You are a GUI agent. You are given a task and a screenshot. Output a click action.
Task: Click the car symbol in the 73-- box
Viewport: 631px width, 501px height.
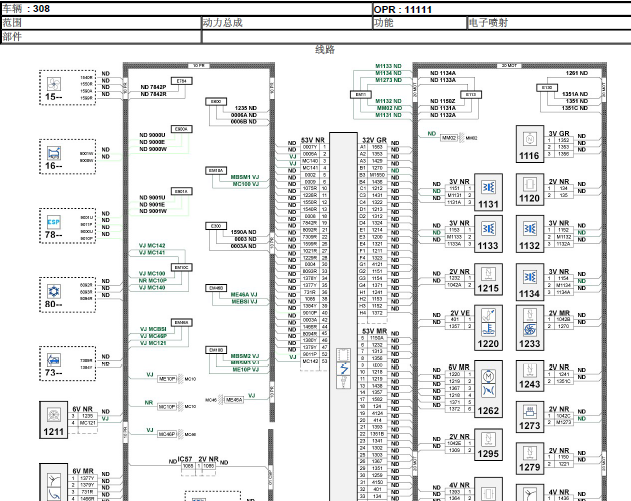54,360
